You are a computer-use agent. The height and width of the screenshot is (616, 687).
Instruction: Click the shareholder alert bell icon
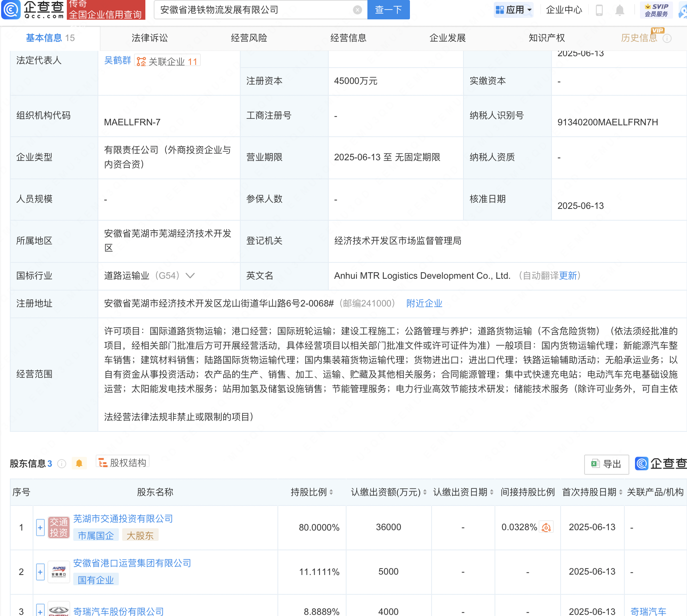79,463
